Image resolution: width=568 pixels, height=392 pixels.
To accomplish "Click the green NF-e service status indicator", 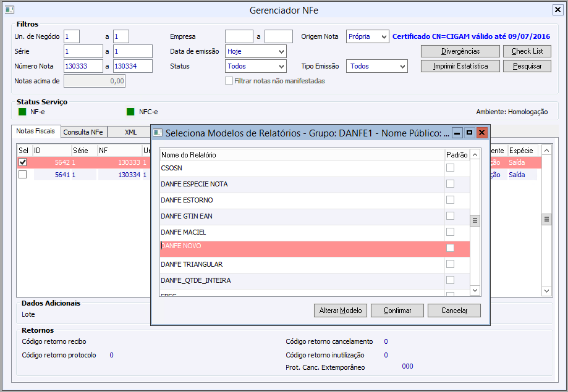I will point(22,112).
